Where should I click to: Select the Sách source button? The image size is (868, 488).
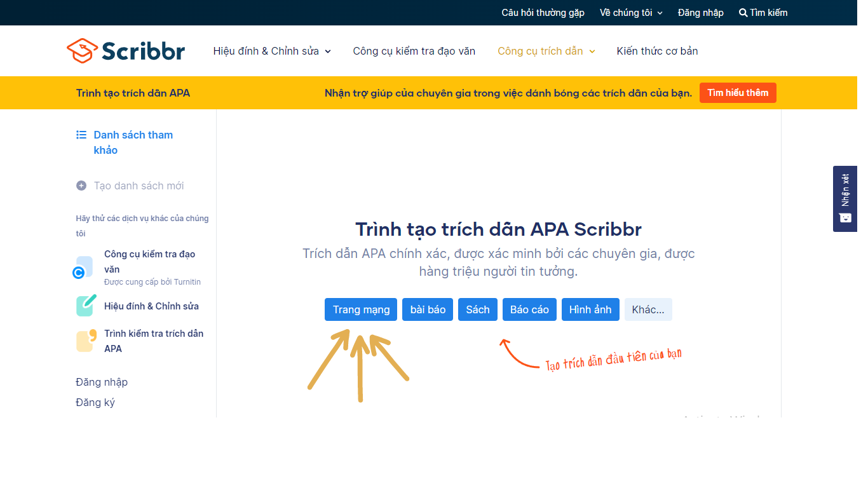click(478, 309)
